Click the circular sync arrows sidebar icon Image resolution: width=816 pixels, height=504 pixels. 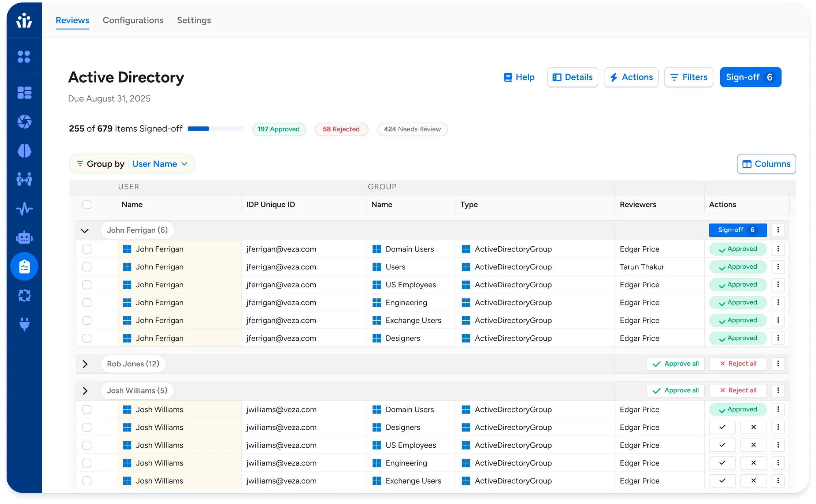click(24, 295)
